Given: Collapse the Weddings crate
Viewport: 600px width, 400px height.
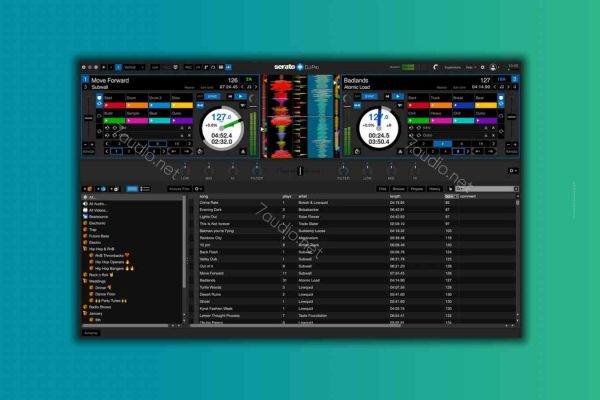Looking at the screenshot, I should (x=85, y=281).
